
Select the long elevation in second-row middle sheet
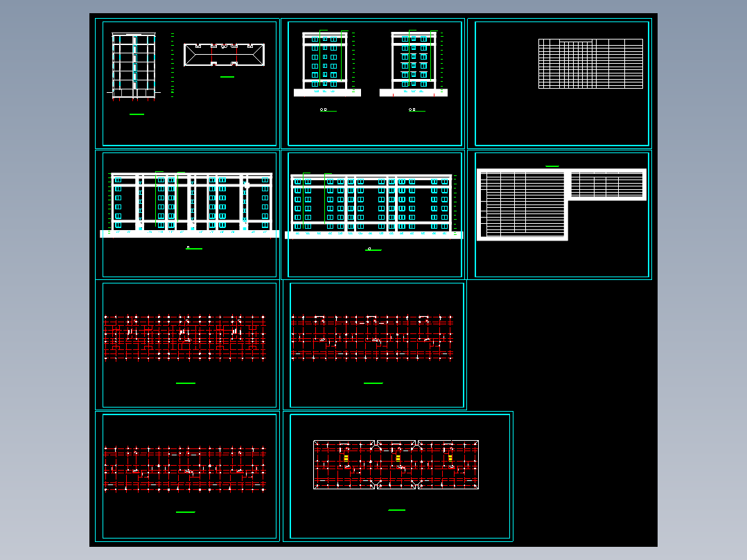point(373,206)
